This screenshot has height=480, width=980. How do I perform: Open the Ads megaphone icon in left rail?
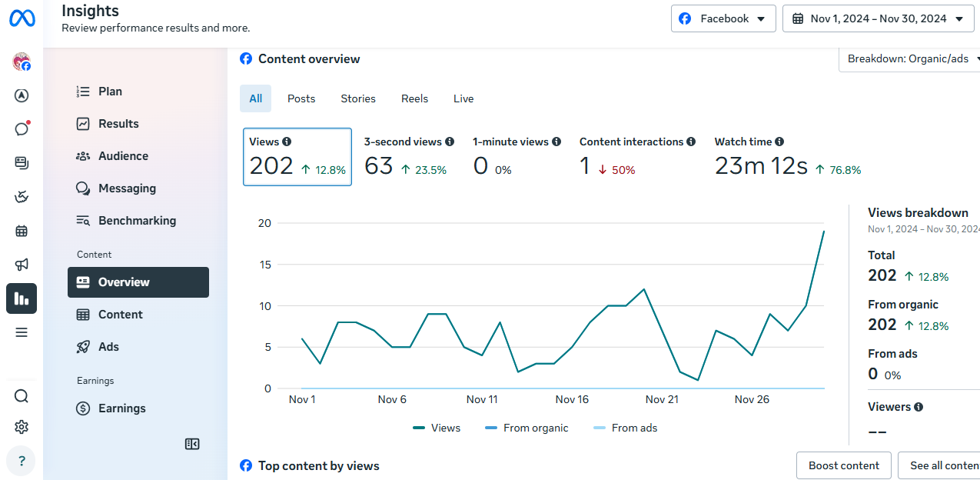22,265
